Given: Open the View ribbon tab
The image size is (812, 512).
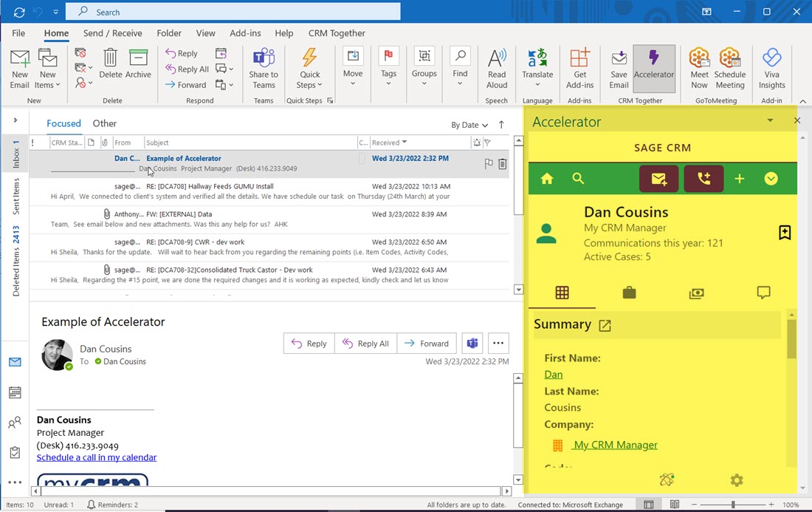Looking at the screenshot, I should pyautogui.click(x=206, y=33).
